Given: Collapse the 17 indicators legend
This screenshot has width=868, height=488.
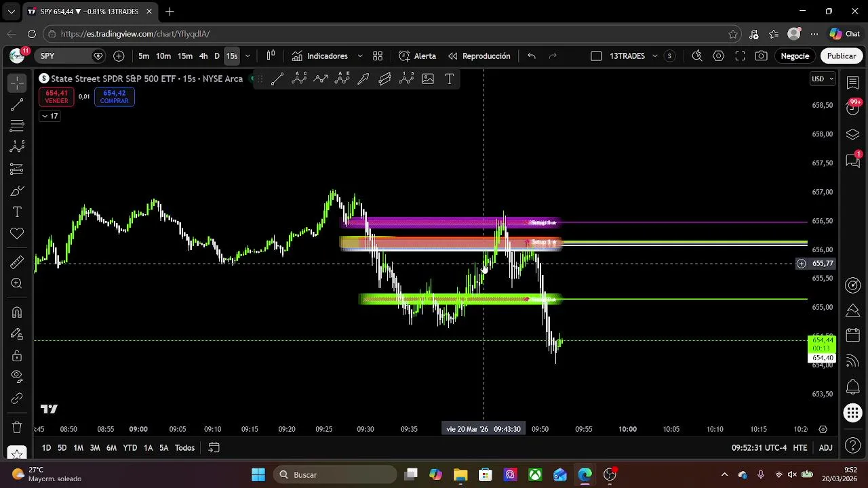Looking at the screenshot, I should pyautogui.click(x=50, y=116).
